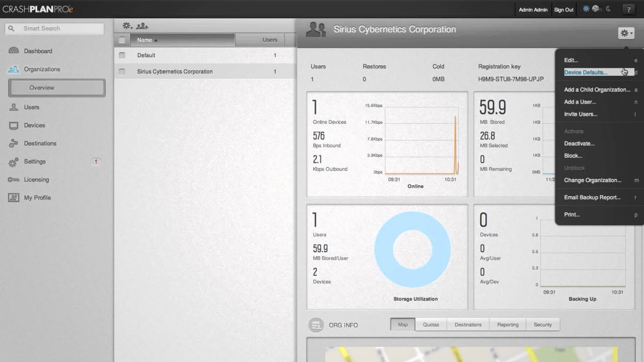Check the Default organization checkbox
The width and height of the screenshot is (644, 362).
coord(122,55)
